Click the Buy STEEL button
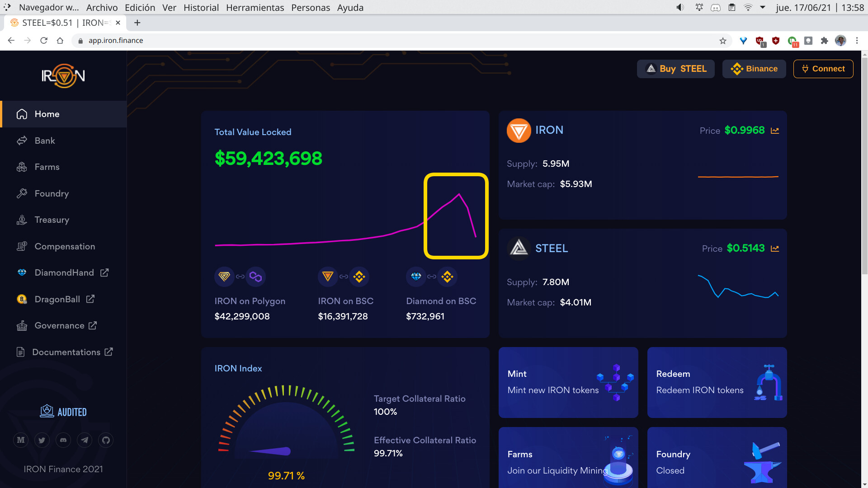Image resolution: width=868 pixels, height=488 pixels. 676,69
